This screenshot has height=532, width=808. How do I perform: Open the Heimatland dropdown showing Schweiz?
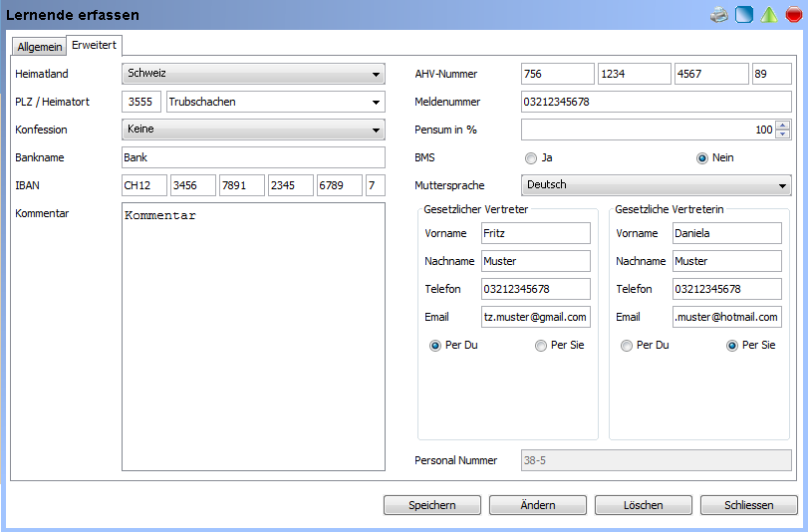pos(253,74)
